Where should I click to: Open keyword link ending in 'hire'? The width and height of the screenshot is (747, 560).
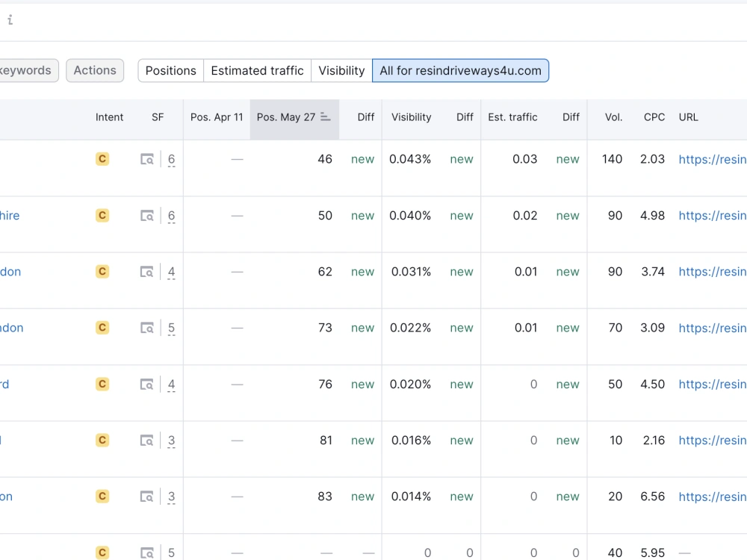point(10,216)
